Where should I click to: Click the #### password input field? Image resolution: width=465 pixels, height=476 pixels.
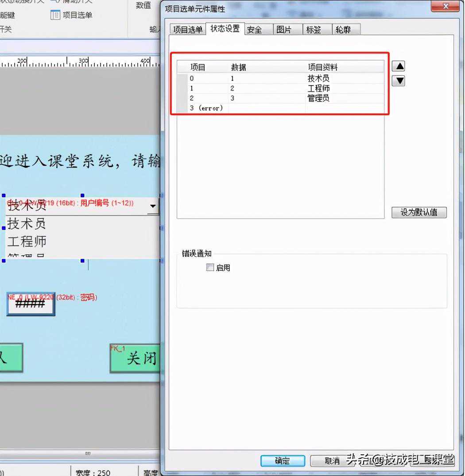(x=31, y=304)
